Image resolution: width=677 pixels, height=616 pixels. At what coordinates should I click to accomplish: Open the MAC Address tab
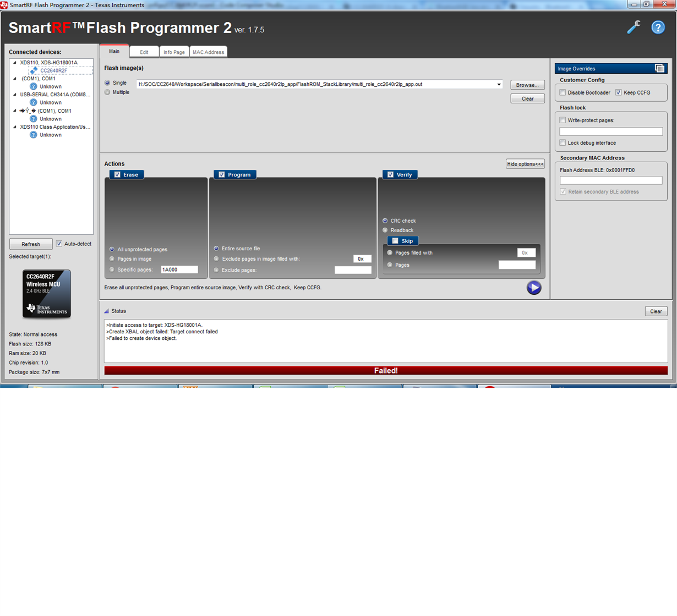click(x=208, y=52)
